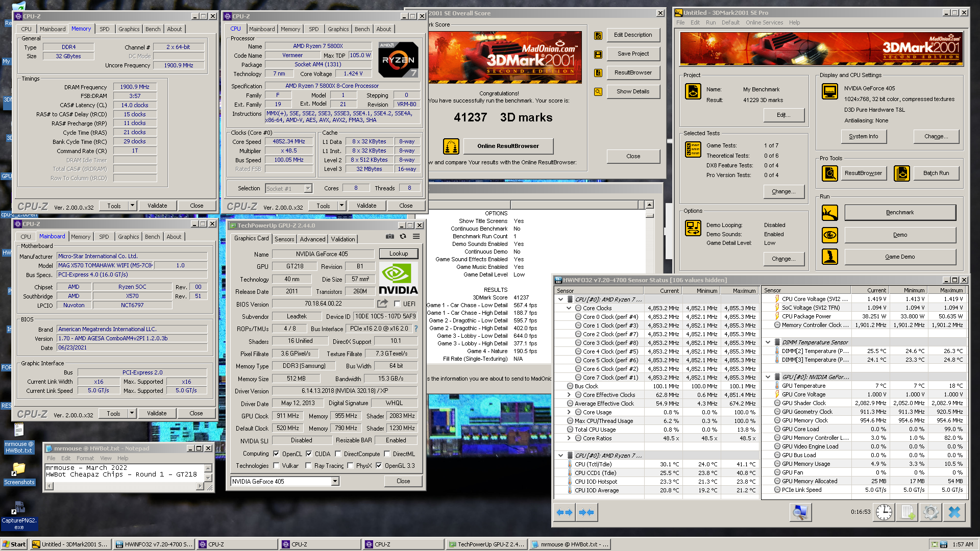This screenshot has height=551, width=980.
Task: Click the blue X close sensors icon in HWiNFO
Action: pyautogui.click(x=954, y=512)
